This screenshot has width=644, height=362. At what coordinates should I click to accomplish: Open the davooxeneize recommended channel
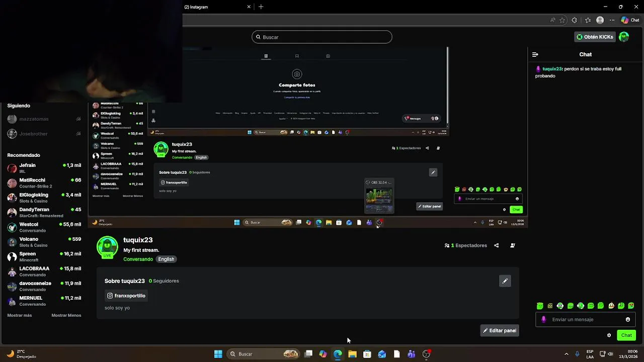point(44,286)
